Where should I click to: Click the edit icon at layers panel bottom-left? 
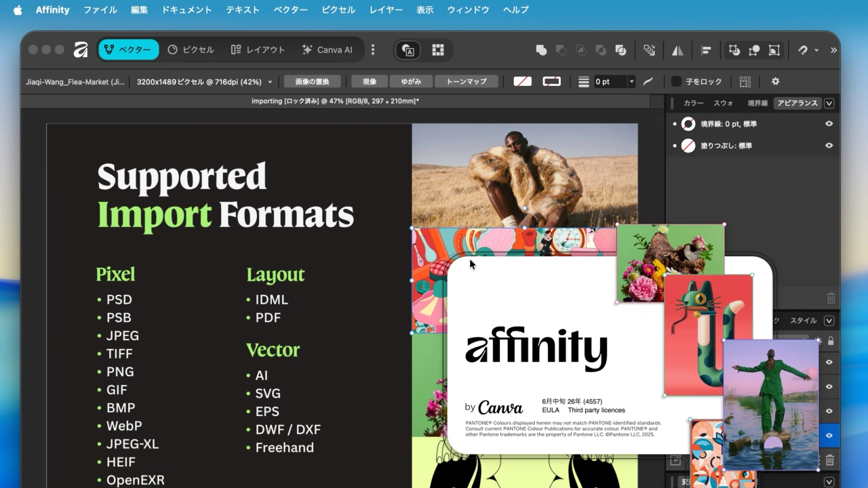click(x=675, y=460)
